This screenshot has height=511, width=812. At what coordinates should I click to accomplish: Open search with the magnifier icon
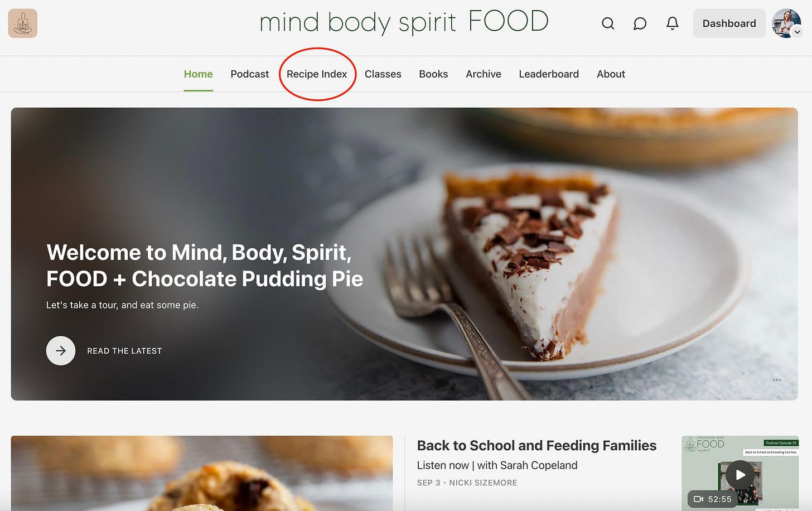click(608, 23)
